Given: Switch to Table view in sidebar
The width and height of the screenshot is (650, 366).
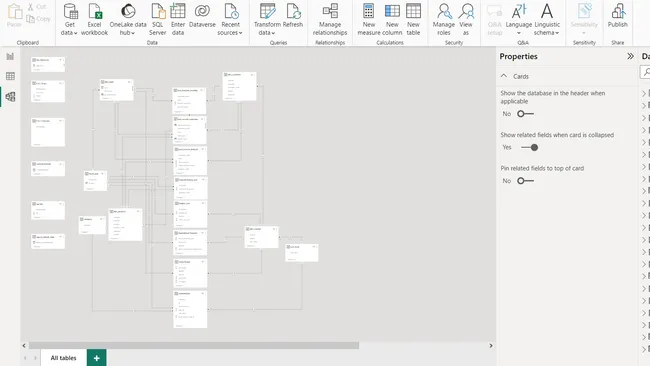Looking at the screenshot, I should click(10, 76).
